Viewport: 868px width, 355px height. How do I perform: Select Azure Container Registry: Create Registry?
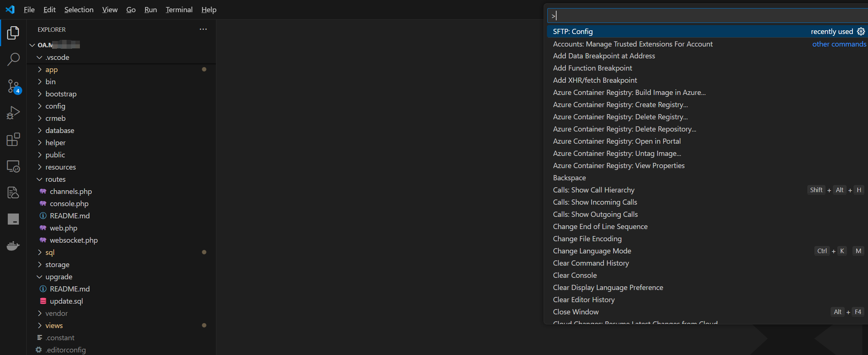click(x=707, y=105)
